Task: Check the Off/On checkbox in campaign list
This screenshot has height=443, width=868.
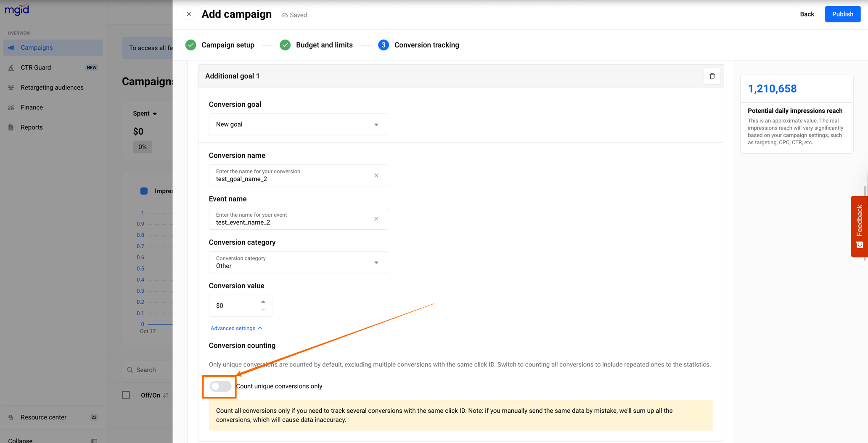Action: 126,395
